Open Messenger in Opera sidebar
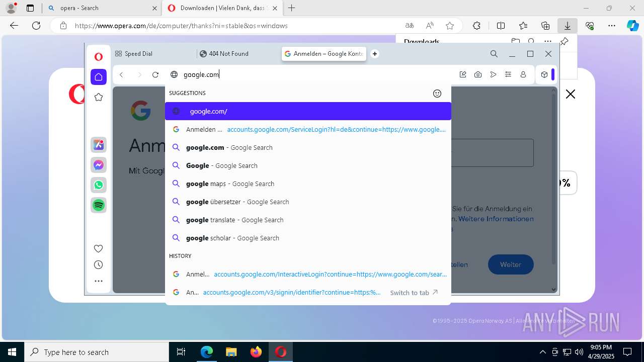 (99, 165)
